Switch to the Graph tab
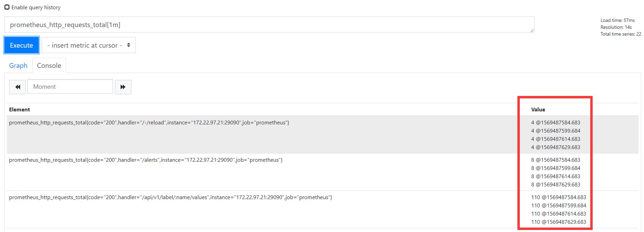Screen dimensions: 644x232 click(x=18, y=65)
